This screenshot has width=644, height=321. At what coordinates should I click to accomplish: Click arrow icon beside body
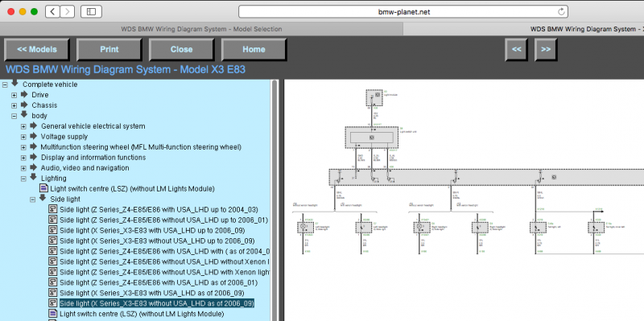24,114
